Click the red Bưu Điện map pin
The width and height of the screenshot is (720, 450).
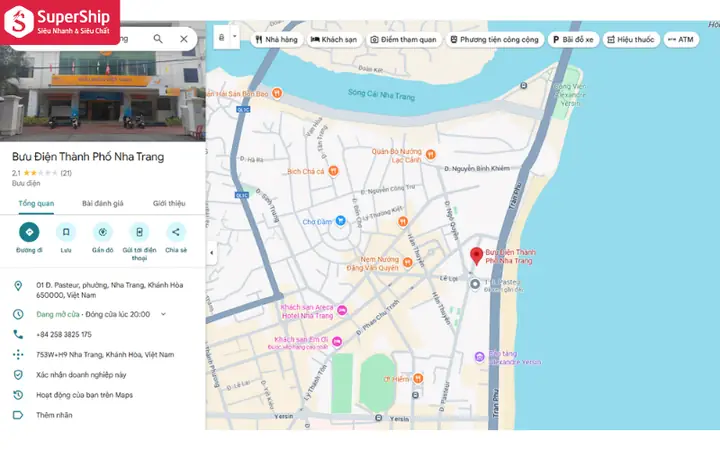coord(477,256)
